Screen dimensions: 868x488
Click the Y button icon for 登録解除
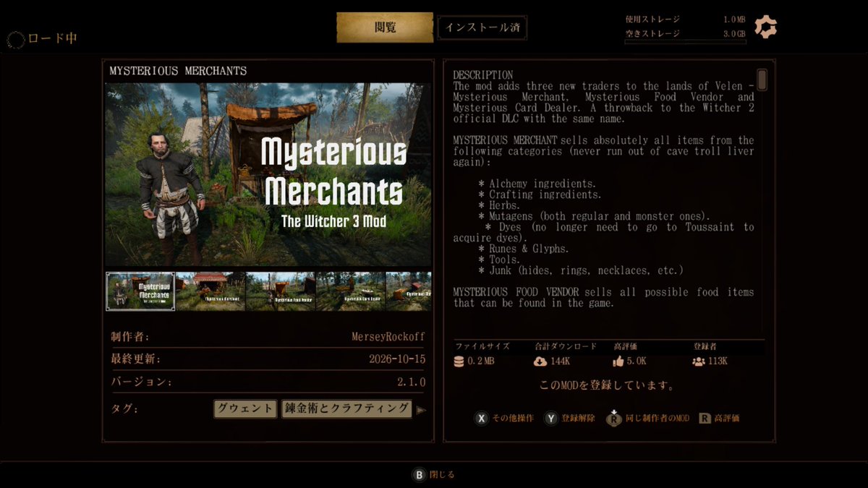click(551, 418)
